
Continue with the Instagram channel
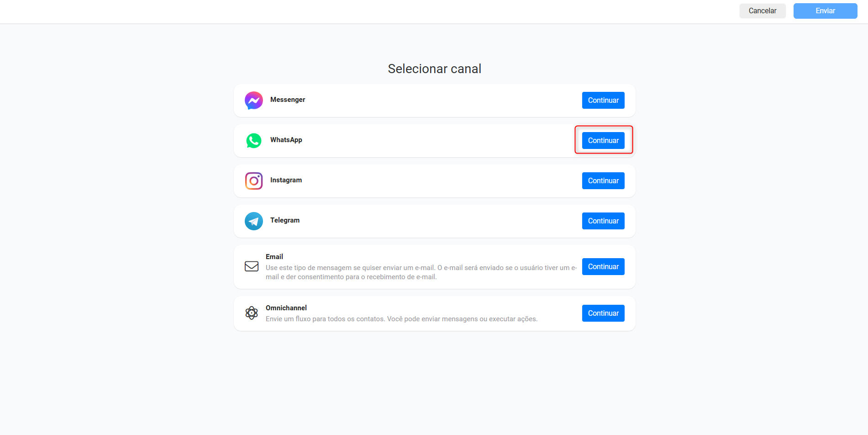[x=603, y=181]
